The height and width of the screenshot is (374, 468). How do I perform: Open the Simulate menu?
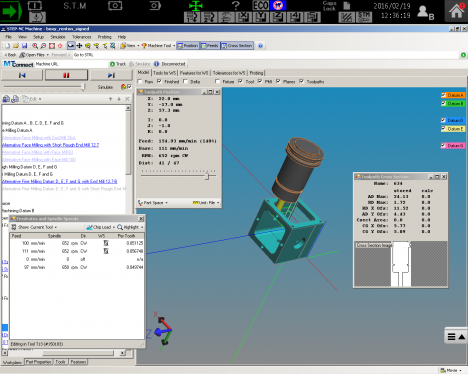(58, 37)
